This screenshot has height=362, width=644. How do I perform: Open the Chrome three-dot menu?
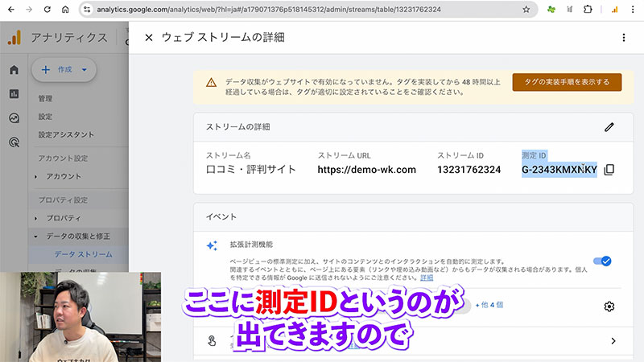pos(633,10)
